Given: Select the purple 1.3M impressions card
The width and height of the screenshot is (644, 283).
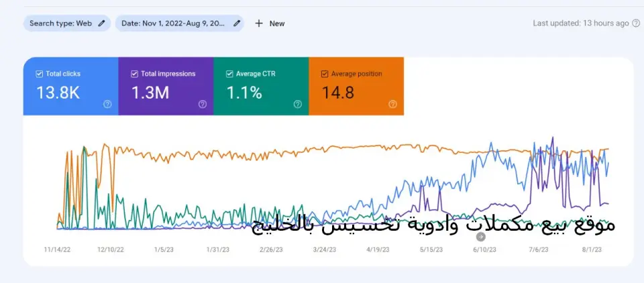Looking at the screenshot, I should coord(166,87).
